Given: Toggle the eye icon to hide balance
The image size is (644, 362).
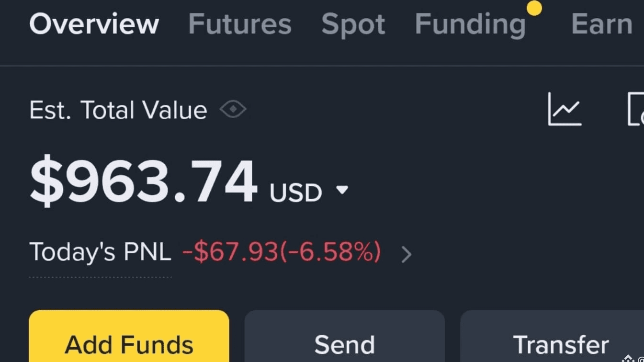Looking at the screenshot, I should pyautogui.click(x=233, y=110).
